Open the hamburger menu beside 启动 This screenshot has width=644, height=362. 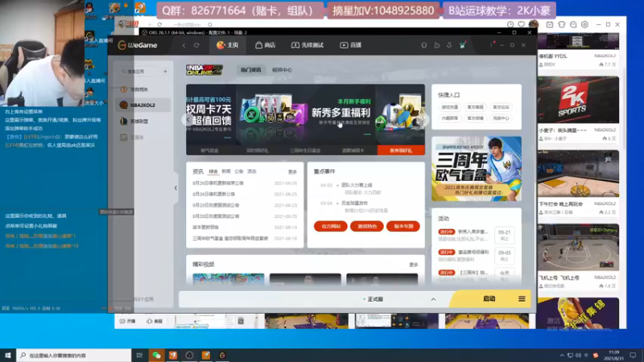(x=522, y=298)
